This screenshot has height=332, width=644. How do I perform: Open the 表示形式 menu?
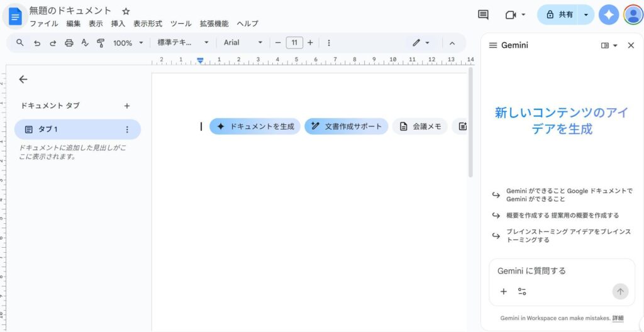[148, 24]
